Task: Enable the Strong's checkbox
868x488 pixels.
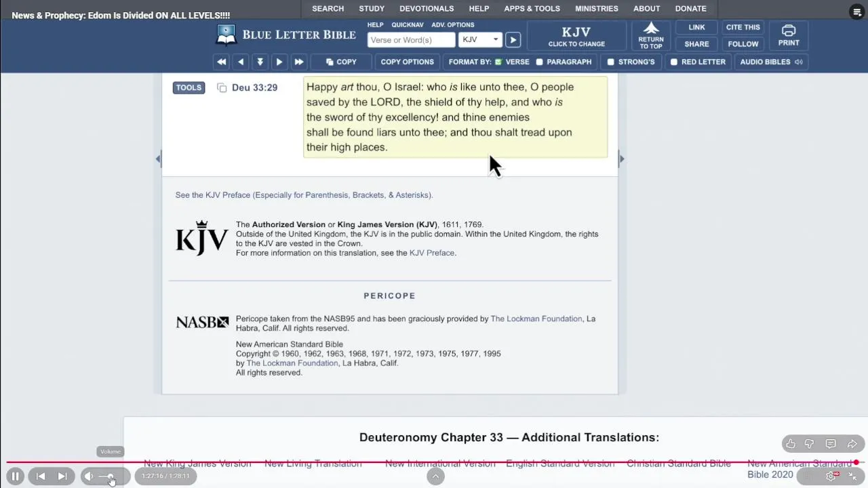Action: click(x=611, y=62)
